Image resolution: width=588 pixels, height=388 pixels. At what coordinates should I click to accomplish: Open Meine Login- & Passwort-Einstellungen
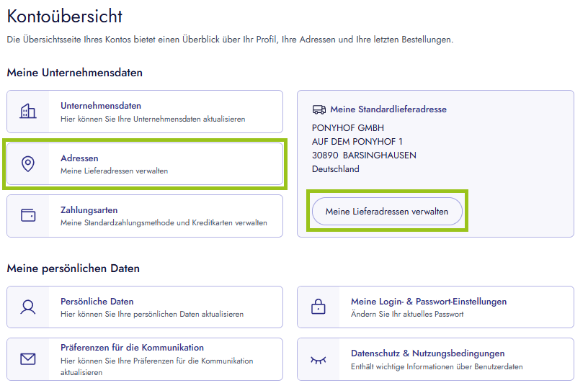pyautogui.click(x=429, y=302)
